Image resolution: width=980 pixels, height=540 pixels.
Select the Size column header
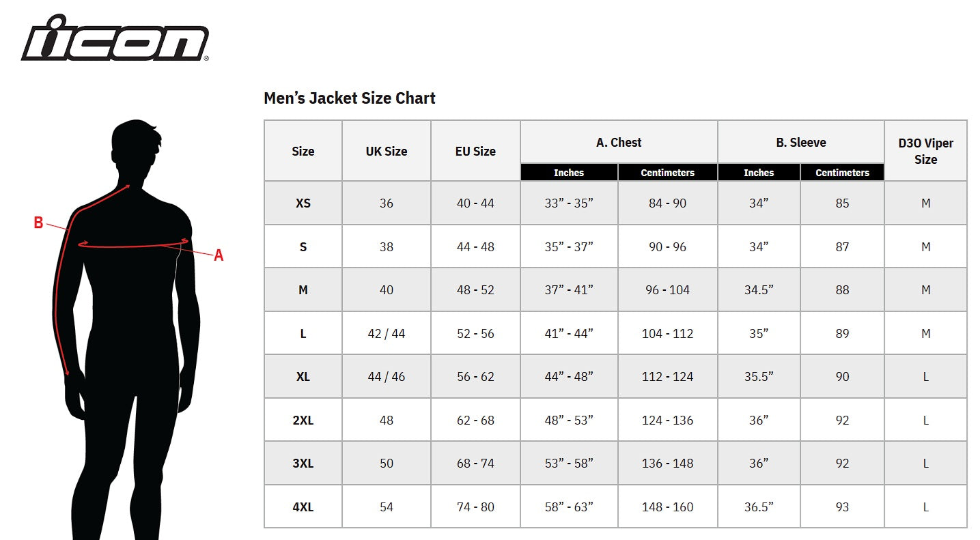(x=303, y=151)
